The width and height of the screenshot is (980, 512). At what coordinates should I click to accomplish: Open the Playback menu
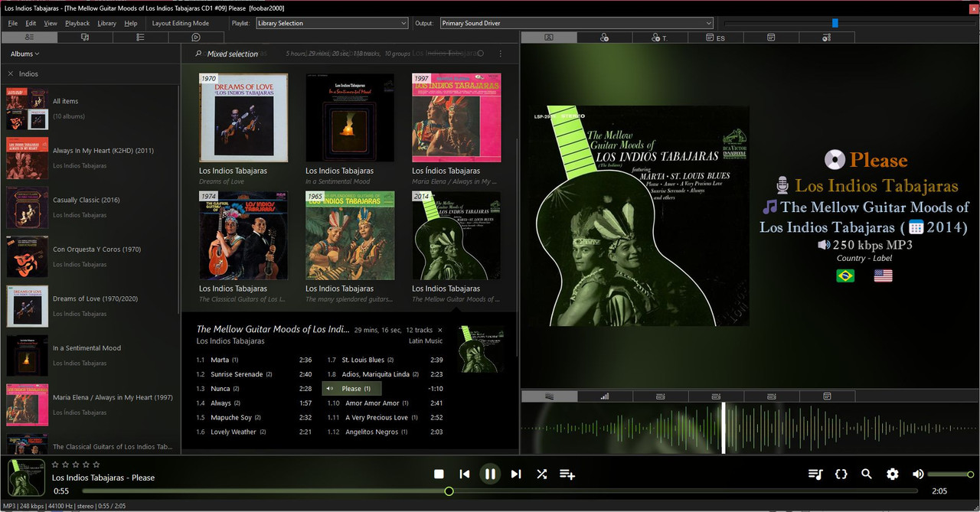click(x=77, y=23)
